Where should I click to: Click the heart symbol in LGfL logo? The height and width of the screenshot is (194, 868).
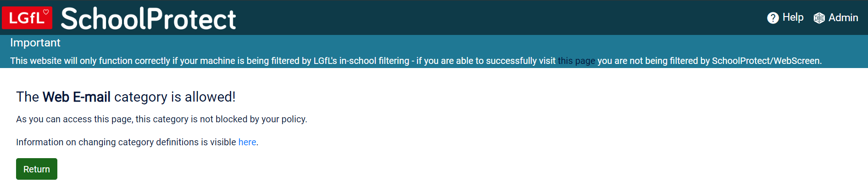(x=46, y=12)
